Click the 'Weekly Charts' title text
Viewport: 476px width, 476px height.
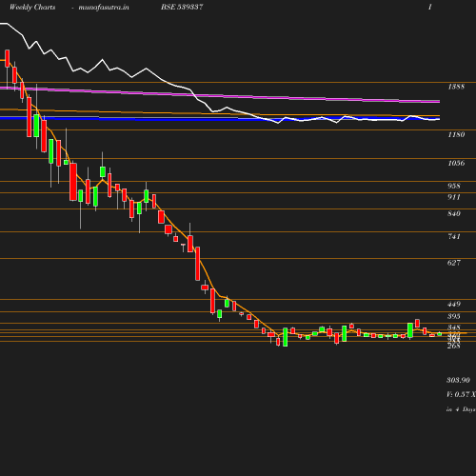[32, 7]
